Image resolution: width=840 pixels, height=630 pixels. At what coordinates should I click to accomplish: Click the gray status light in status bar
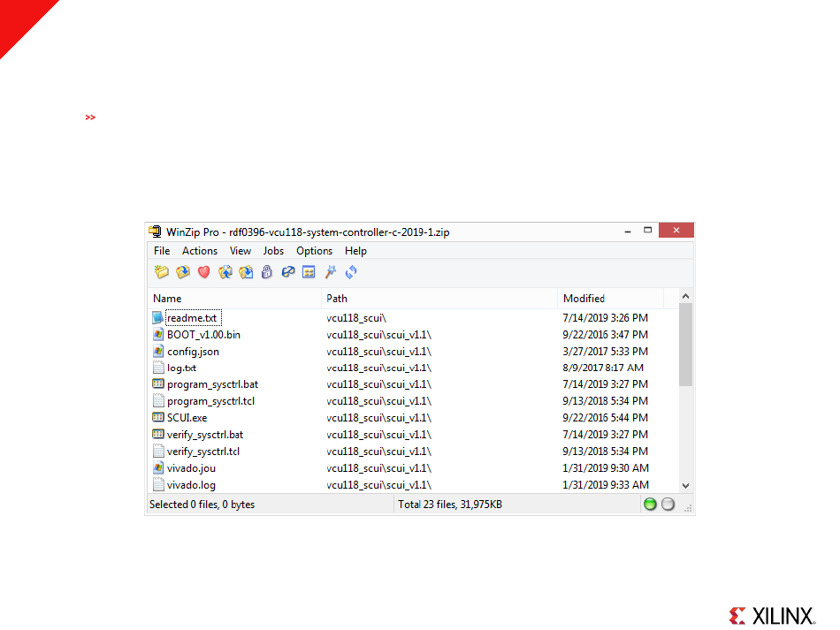coord(668,505)
